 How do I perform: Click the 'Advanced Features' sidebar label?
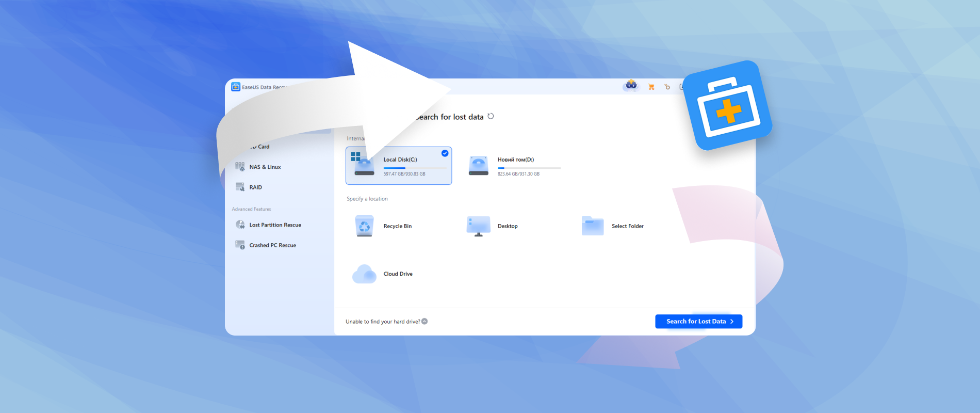251,209
